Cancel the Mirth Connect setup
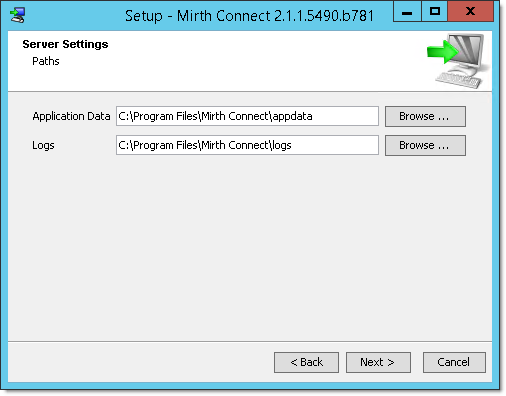This screenshot has height=396, width=506. click(454, 362)
